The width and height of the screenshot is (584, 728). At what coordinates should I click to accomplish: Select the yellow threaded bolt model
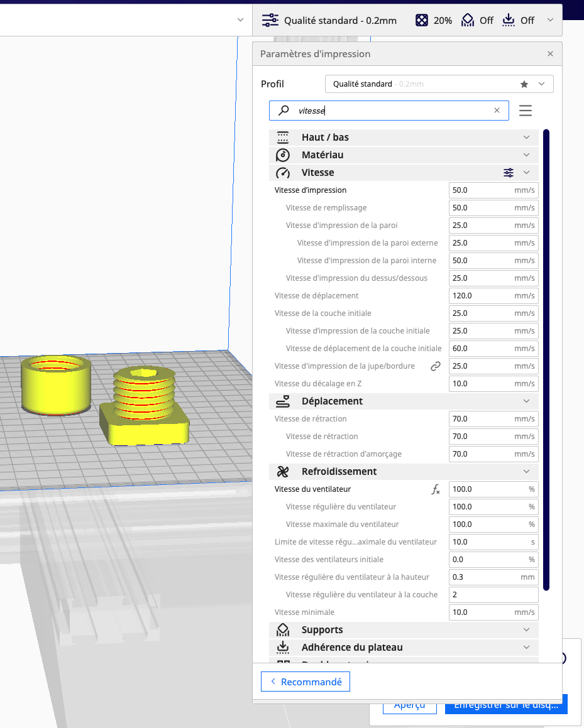click(x=145, y=406)
